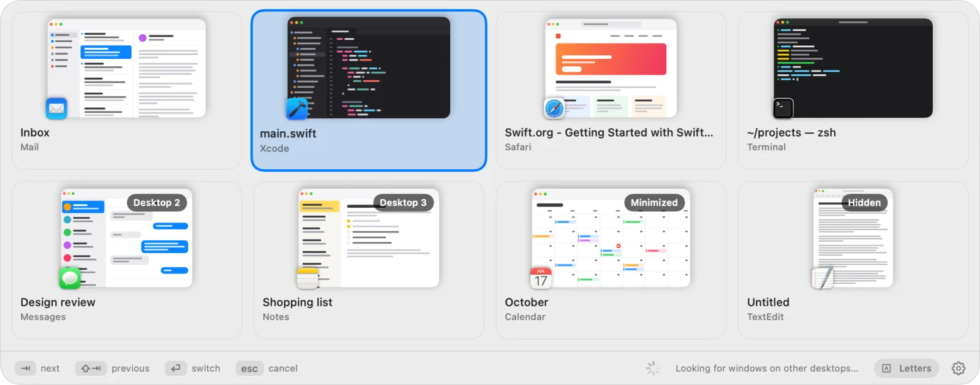Screen dimensions: 980x385
Task: Click the 'Safari' app name label
Action: (518, 147)
